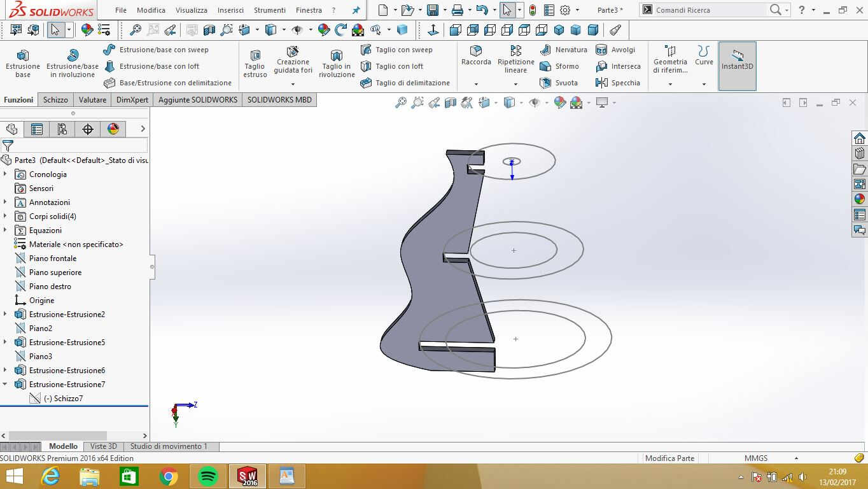Image resolution: width=868 pixels, height=489 pixels.
Task: Switch to Studio di movimento 1 tab
Action: tap(169, 446)
